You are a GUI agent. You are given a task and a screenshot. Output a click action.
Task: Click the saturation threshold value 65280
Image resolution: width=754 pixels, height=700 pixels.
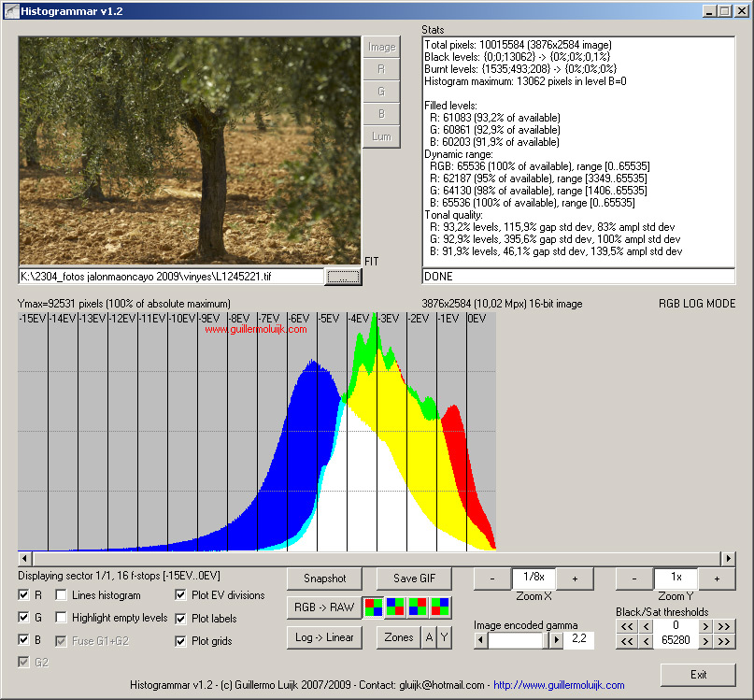tap(676, 640)
